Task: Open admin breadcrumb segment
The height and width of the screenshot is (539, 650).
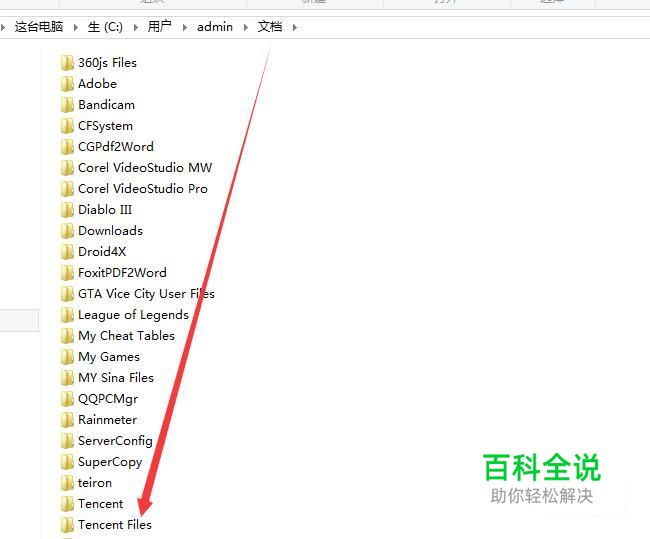Action: coord(215,27)
